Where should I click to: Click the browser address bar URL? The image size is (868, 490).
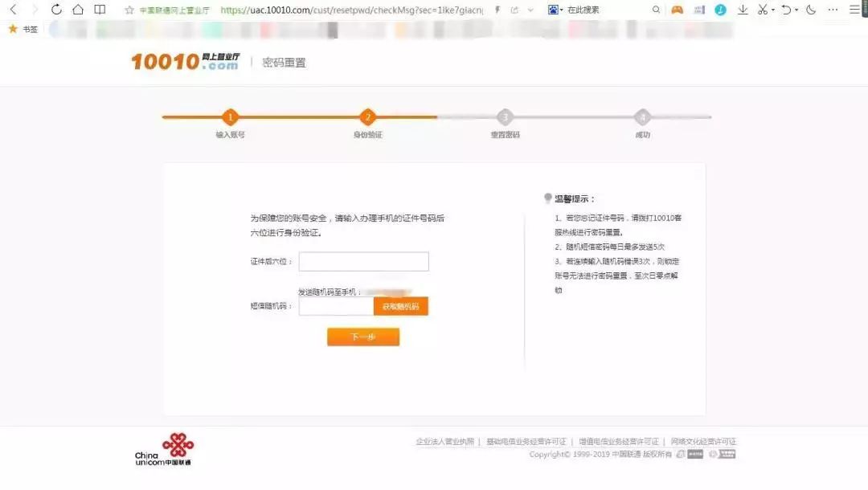351,10
